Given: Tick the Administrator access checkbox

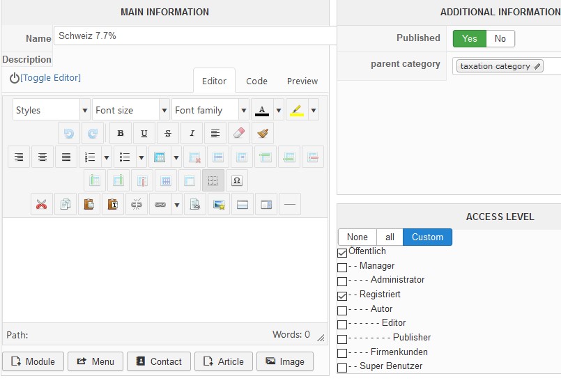Looking at the screenshot, I should tap(342, 281).
